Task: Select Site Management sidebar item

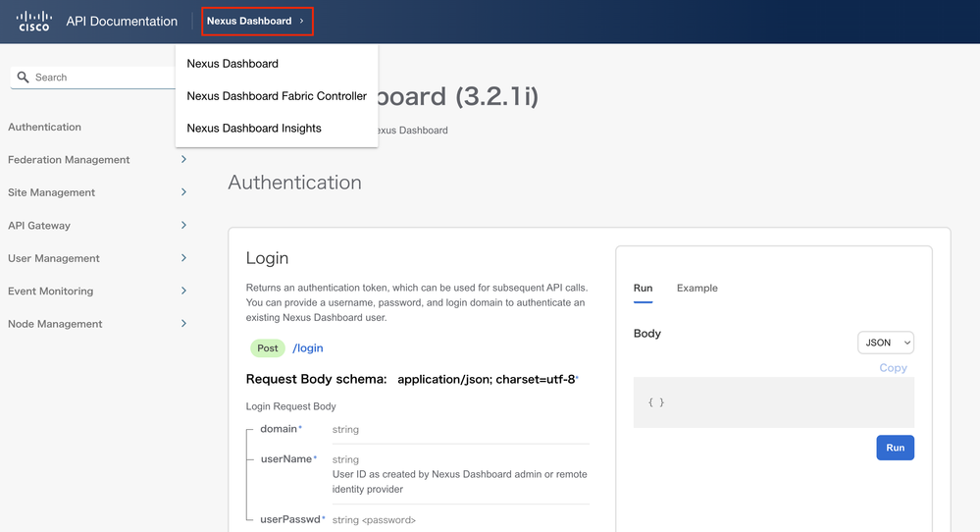Action: tap(51, 192)
